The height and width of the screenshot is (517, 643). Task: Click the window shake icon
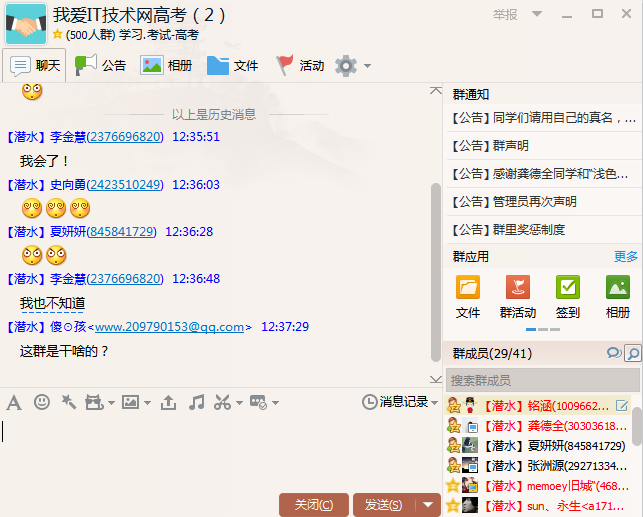[94, 403]
